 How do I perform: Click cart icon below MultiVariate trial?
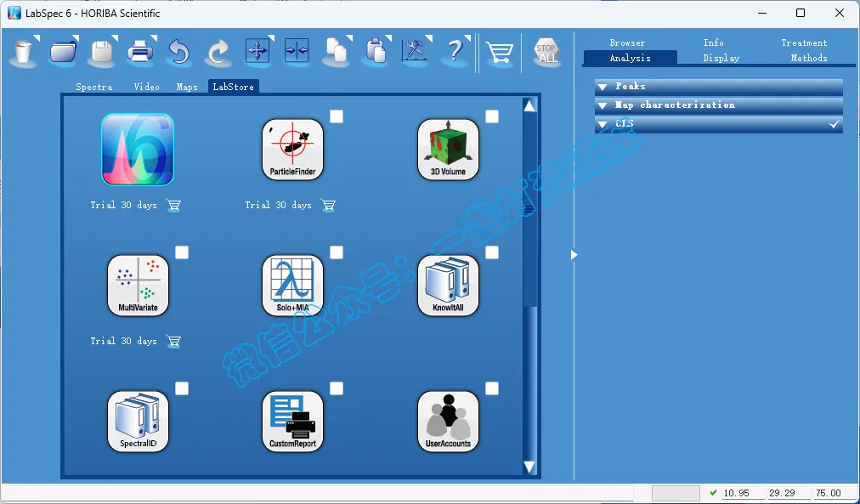(173, 342)
